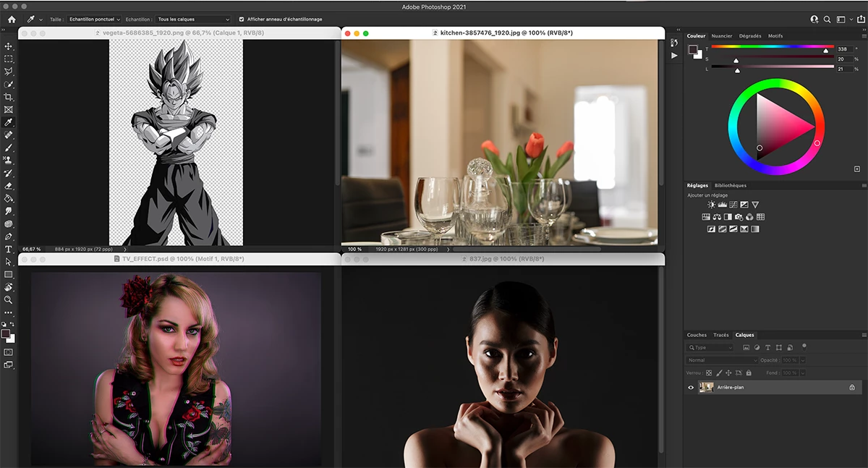Click the Home icon in options bar
Image resolution: width=868 pixels, height=468 pixels.
coord(11,19)
